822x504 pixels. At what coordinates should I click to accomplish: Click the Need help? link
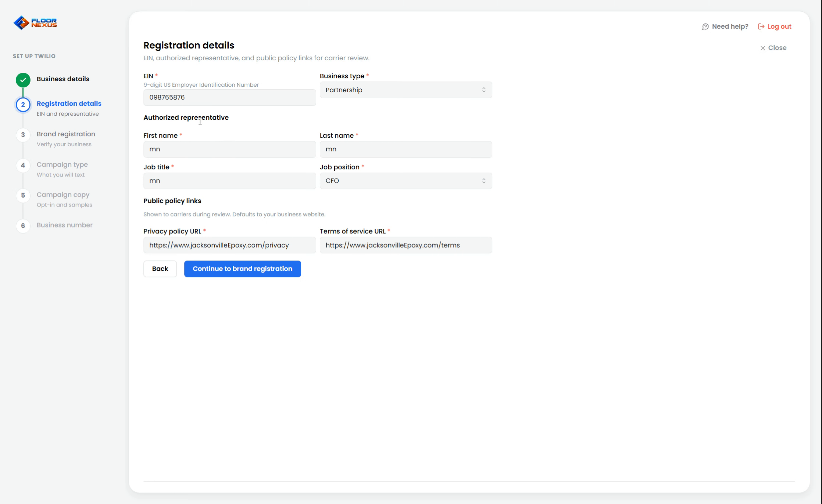click(725, 26)
